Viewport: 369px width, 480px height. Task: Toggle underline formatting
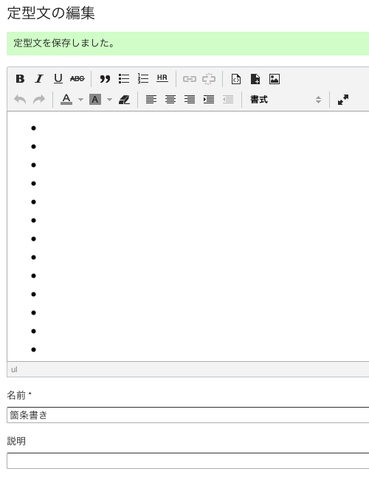click(x=58, y=79)
